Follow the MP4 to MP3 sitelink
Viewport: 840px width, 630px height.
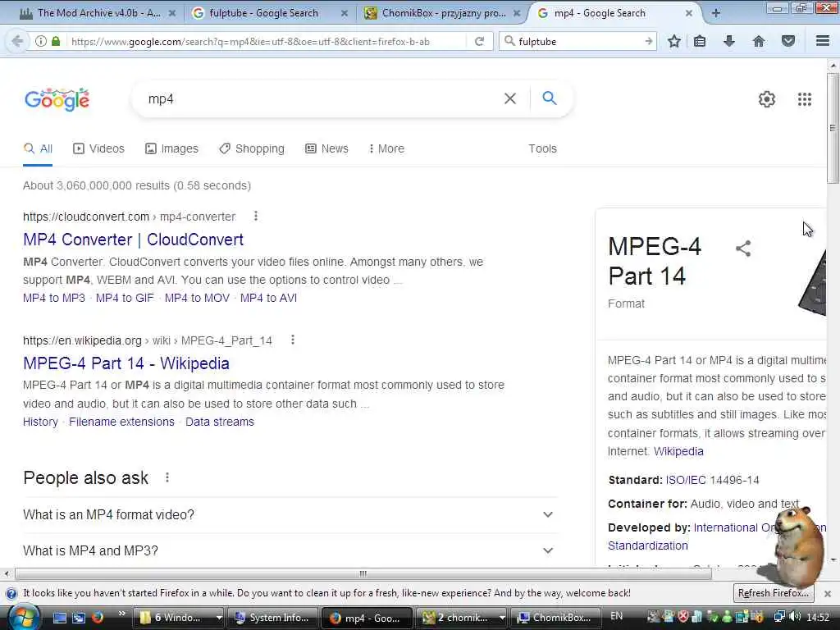click(x=53, y=298)
